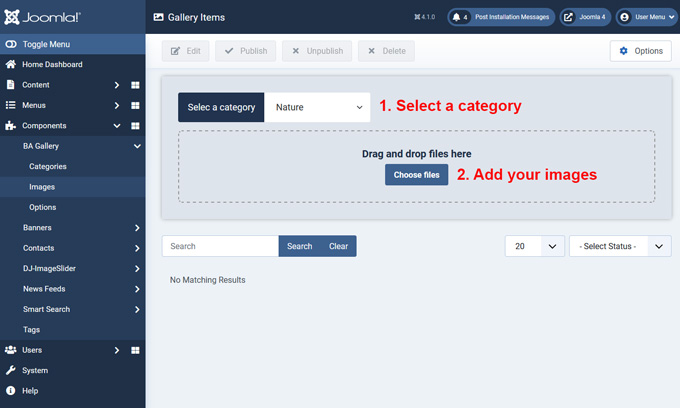
Task: Open Home Dashboard
Action: pyautogui.click(x=52, y=65)
